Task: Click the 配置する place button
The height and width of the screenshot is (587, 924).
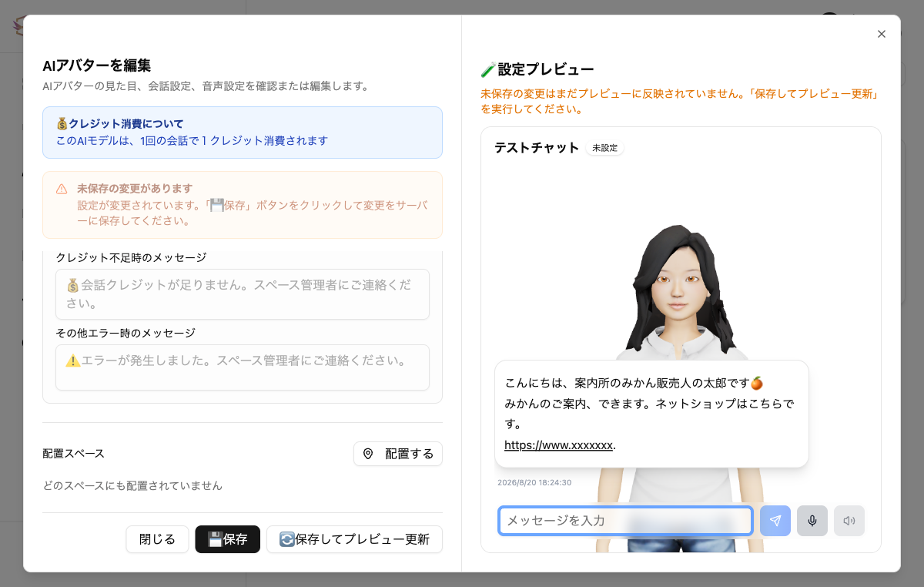Action: [x=398, y=454]
